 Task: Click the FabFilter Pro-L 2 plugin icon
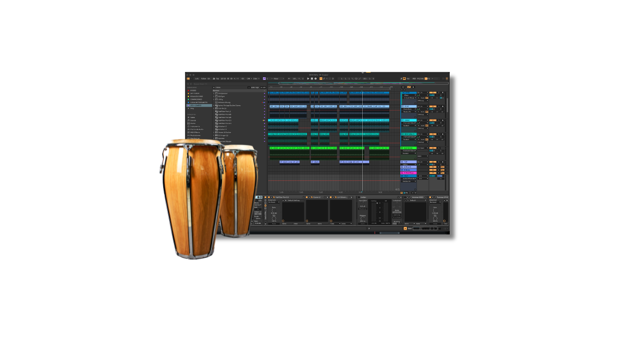[x=216, y=112]
